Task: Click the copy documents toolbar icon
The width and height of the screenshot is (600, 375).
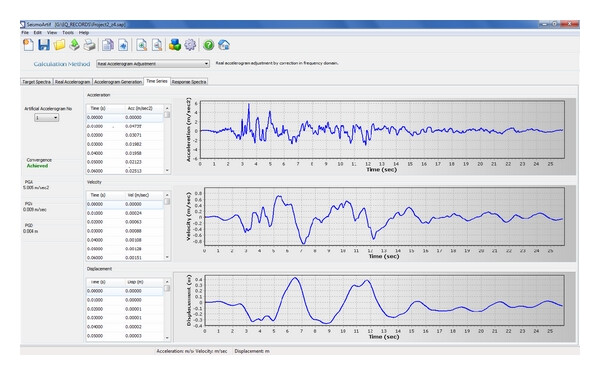Action: tap(108, 45)
